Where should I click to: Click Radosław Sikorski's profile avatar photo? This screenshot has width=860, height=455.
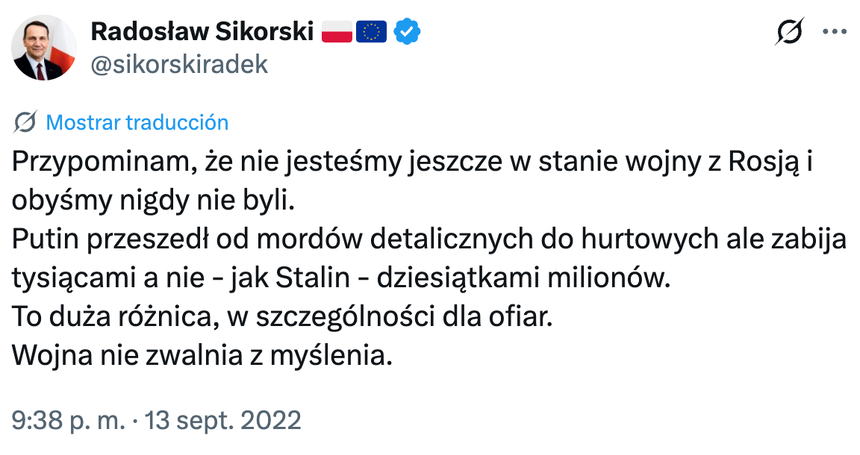(x=45, y=48)
